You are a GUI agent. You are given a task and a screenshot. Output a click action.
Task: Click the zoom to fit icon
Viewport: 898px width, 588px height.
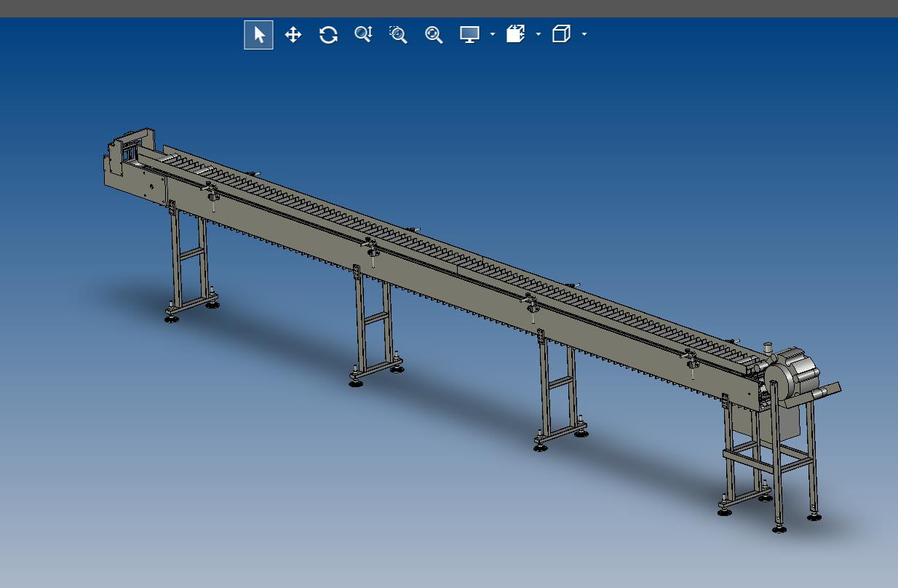coord(434,35)
